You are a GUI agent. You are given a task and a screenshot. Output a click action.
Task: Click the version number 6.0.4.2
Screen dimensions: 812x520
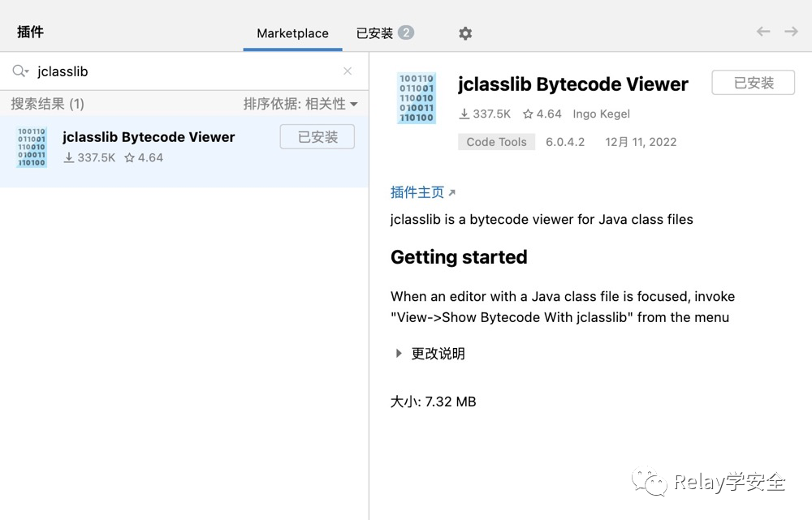tap(565, 142)
